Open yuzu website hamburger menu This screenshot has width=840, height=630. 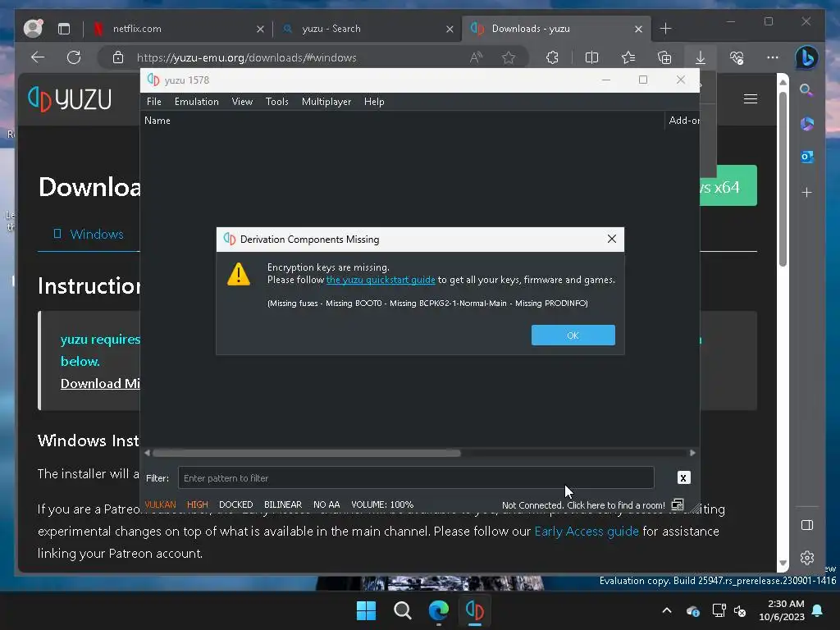point(750,99)
